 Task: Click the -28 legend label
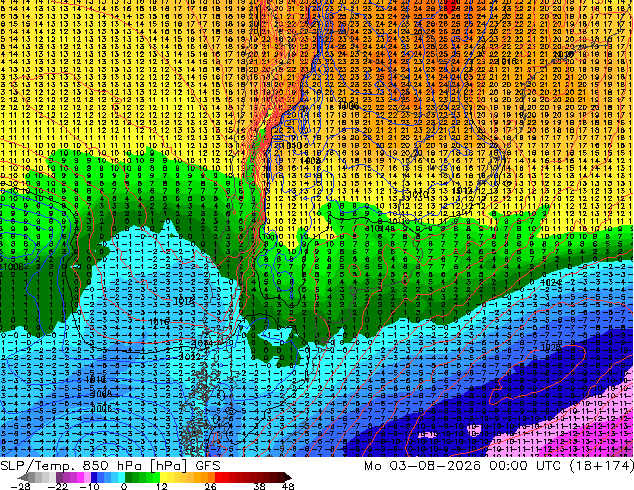[20, 486]
